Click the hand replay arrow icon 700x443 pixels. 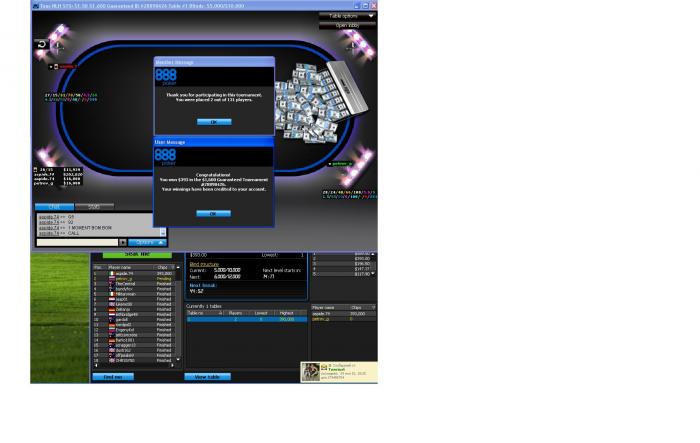42,44
